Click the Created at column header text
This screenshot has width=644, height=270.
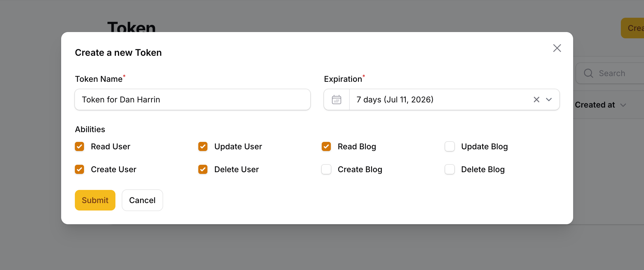595,105
